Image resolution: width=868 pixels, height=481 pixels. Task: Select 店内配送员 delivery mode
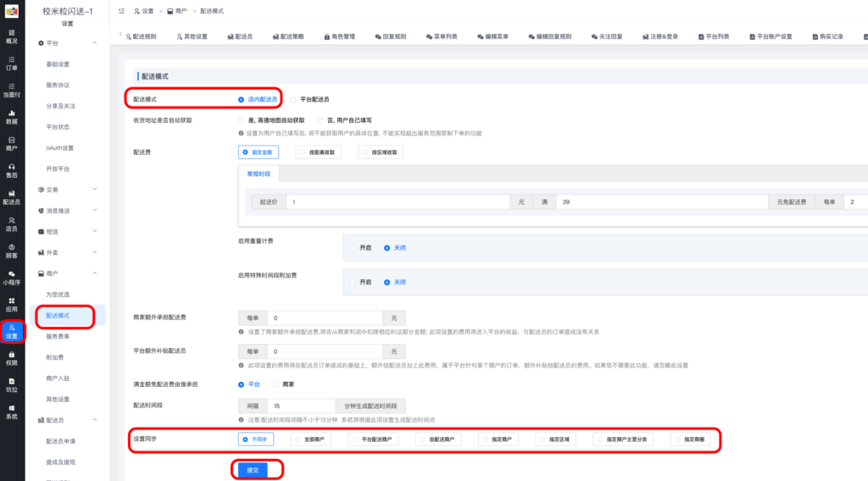click(258, 100)
